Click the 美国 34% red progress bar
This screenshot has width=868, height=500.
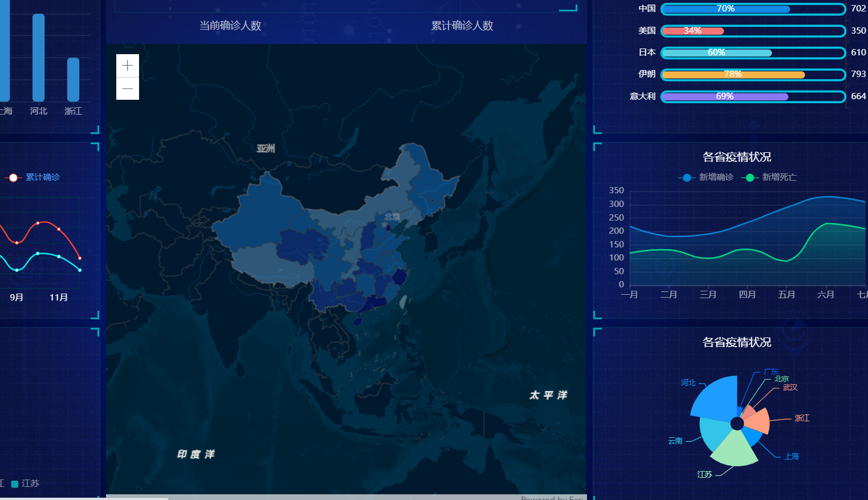[x=693, y=31]
